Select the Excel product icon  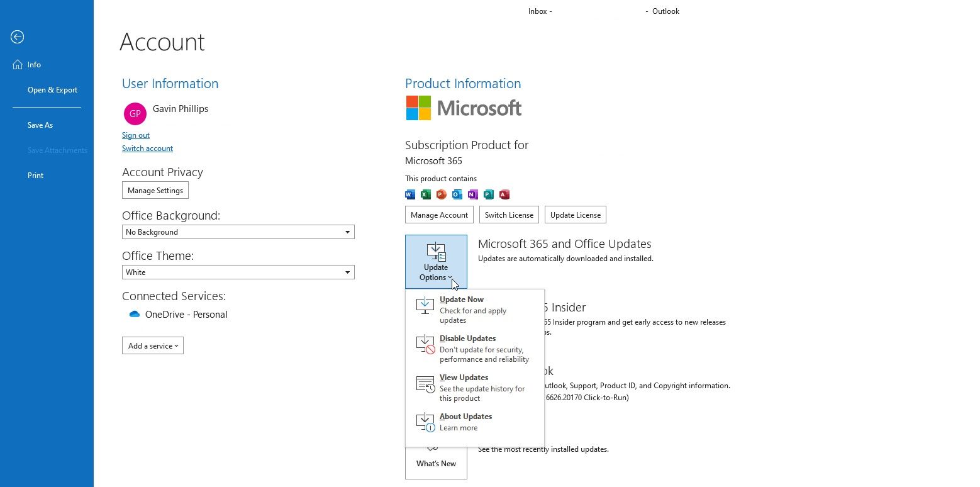[426, 194]
